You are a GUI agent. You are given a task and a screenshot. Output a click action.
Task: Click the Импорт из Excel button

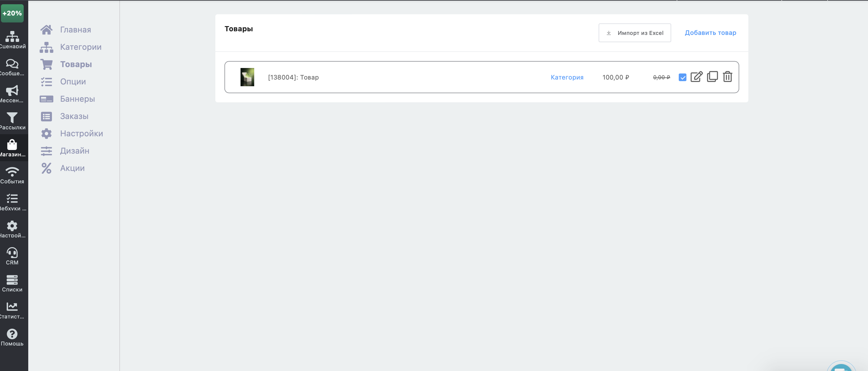coord(634,33)
